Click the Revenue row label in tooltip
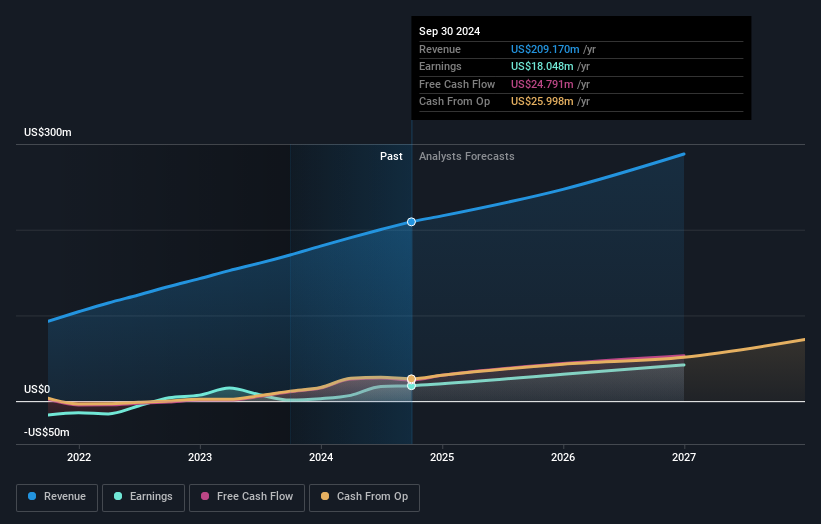Viewport: 821px width, 524px height. point(440,49)
